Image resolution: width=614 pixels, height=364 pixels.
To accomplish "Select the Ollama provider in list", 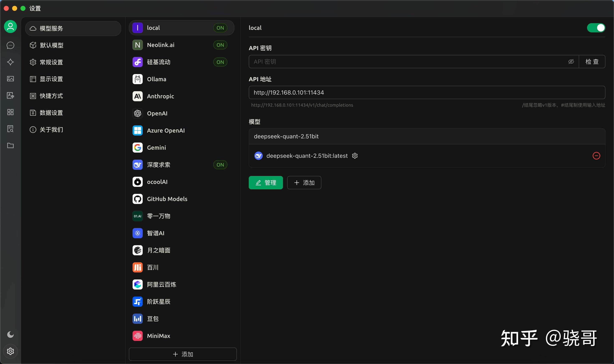I will [x=157, y=79].
